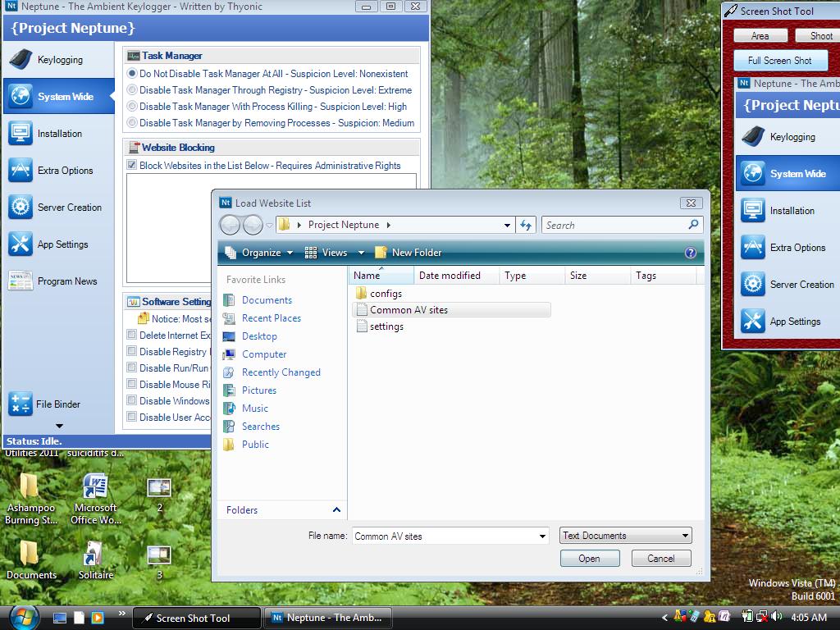Expand more sidebar items below File Binder

point(59,427)
